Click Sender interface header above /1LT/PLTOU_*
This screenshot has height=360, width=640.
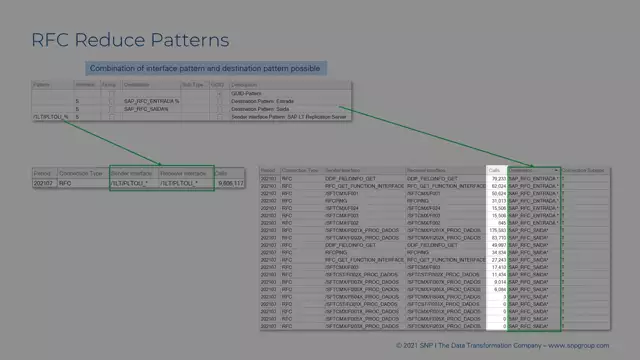[134, 173]
